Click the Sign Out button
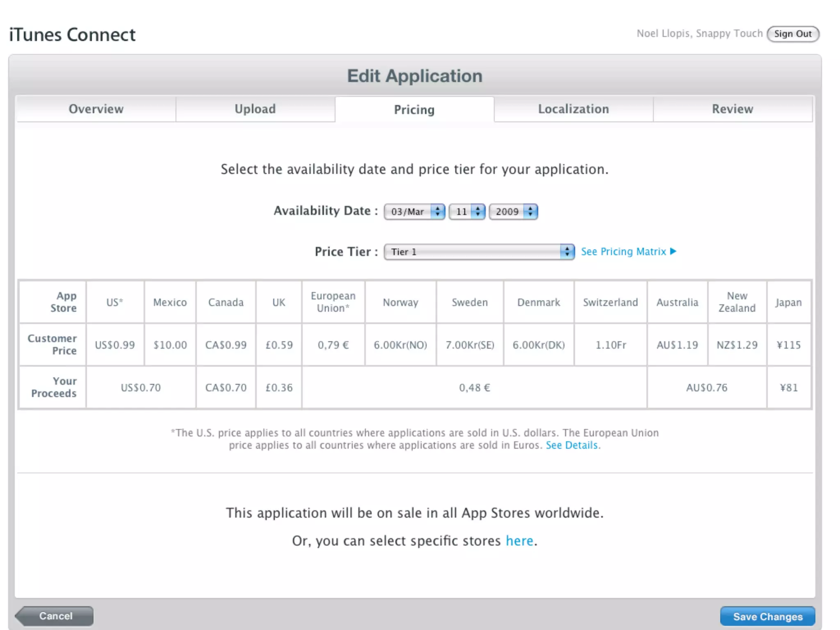Viewport: 840px width, 630px height. pyautogui.click(x=792, y=34)
